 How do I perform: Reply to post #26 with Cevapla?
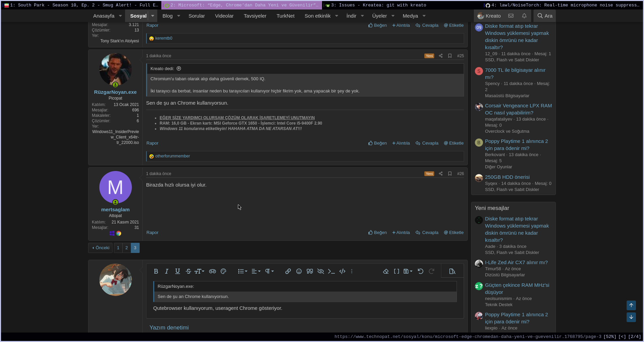(427, 233)
